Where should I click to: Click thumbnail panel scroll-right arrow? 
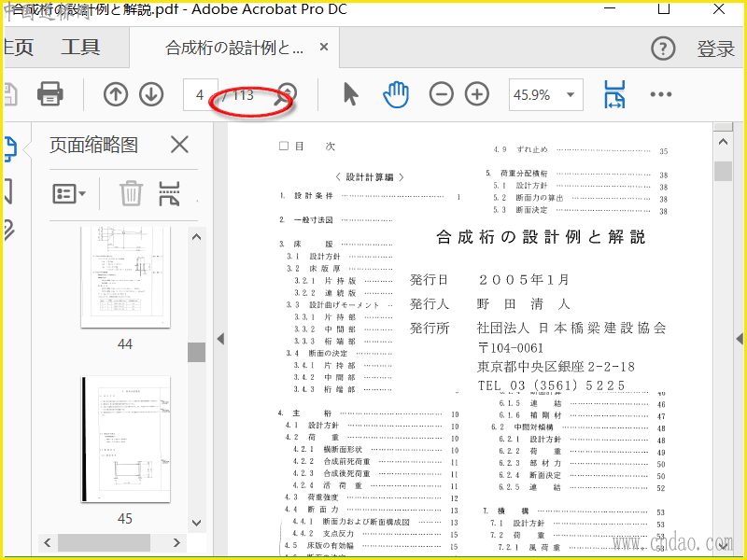click(x=176, y=542)
